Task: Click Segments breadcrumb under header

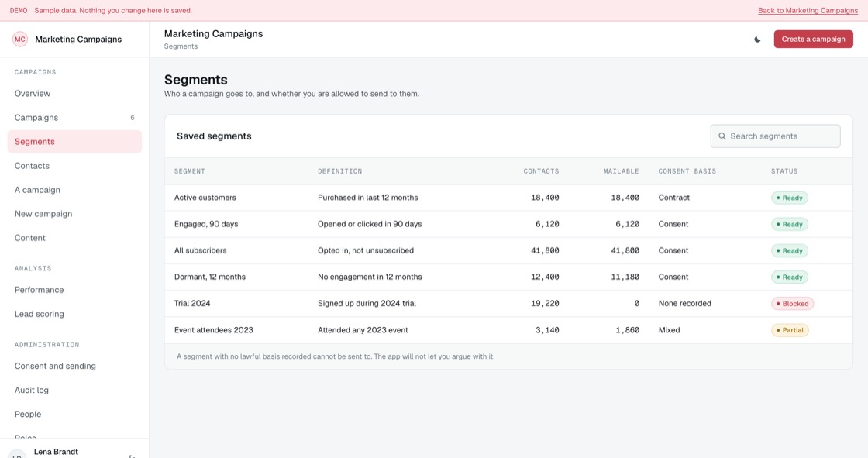Action: point(181,46)
